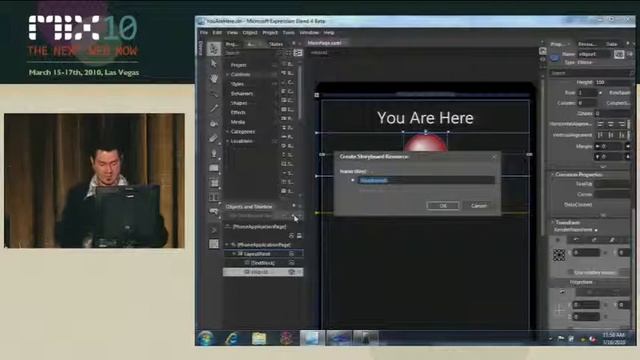Click the Height value field

click(612, 82)
